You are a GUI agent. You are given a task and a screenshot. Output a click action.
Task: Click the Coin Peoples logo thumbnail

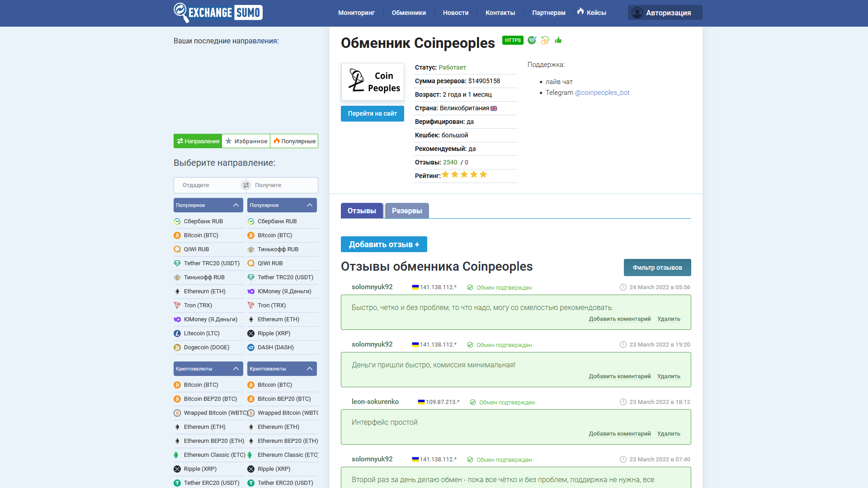click(373, 82)
